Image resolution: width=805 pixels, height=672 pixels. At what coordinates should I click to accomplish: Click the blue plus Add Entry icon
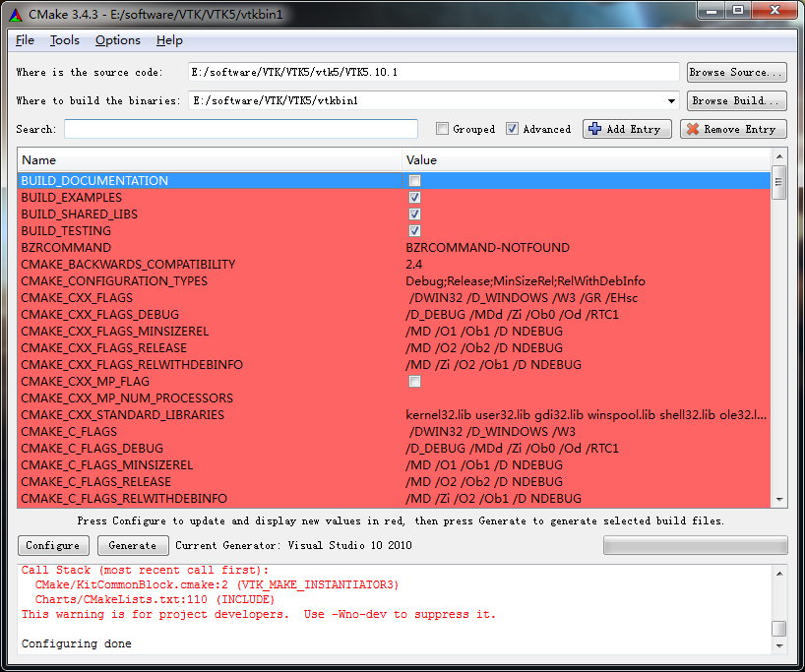click(594, 129)
